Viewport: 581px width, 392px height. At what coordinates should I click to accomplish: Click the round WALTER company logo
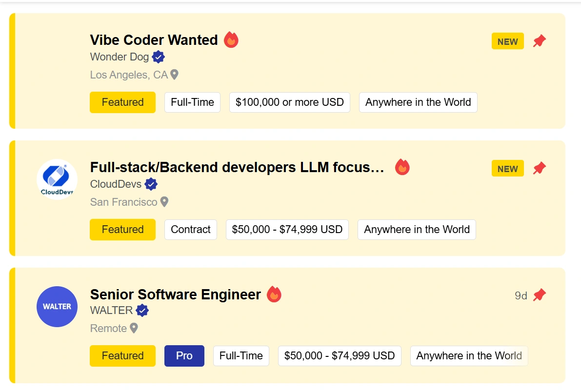[57, 307]
